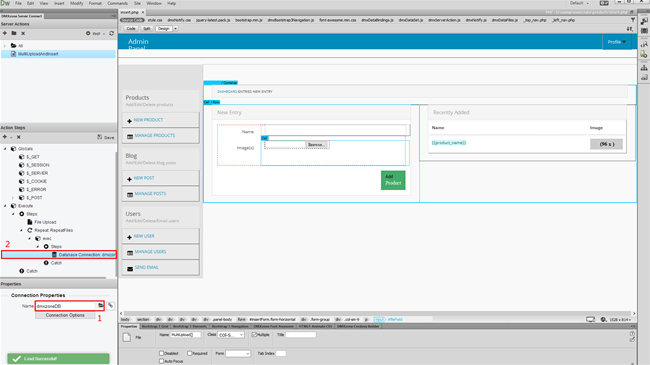Open the Commands menu
The width and height of the screenshot is (650, 365).
tap(118, 3)
